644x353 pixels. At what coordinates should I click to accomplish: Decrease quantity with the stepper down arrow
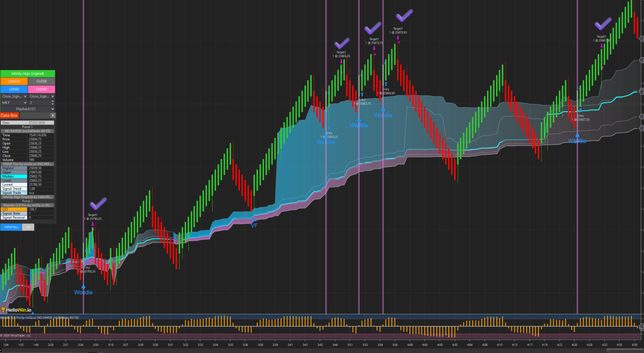click(x=53, y=104)
